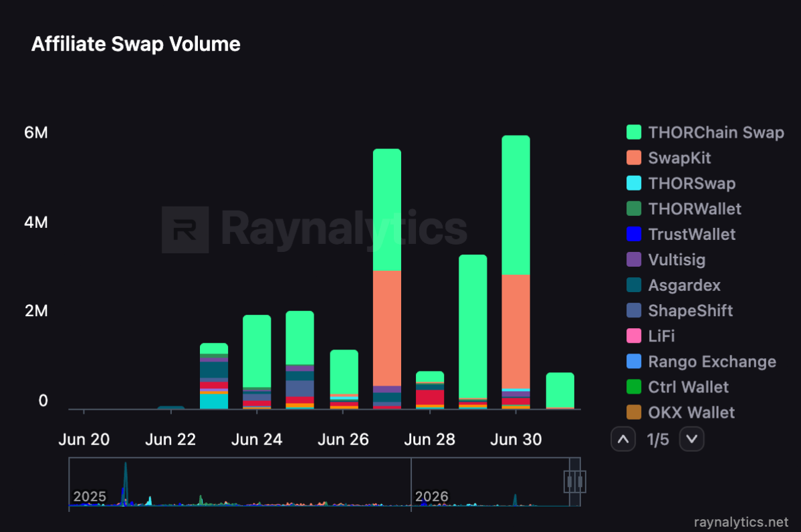Click the 2026 marker in overview timeline
The width and height of the screenshot is (801, 532).
[432, 497]
